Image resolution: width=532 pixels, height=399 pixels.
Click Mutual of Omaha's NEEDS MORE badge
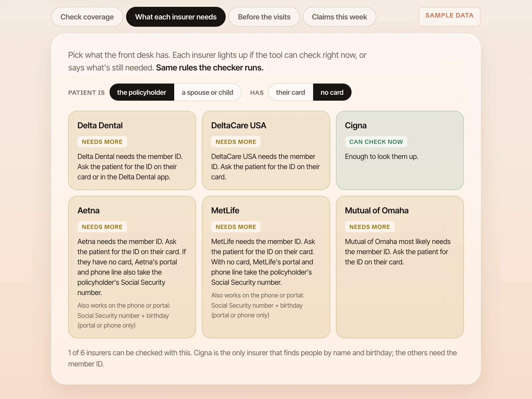pyautogui.click(x=370, y=227)
